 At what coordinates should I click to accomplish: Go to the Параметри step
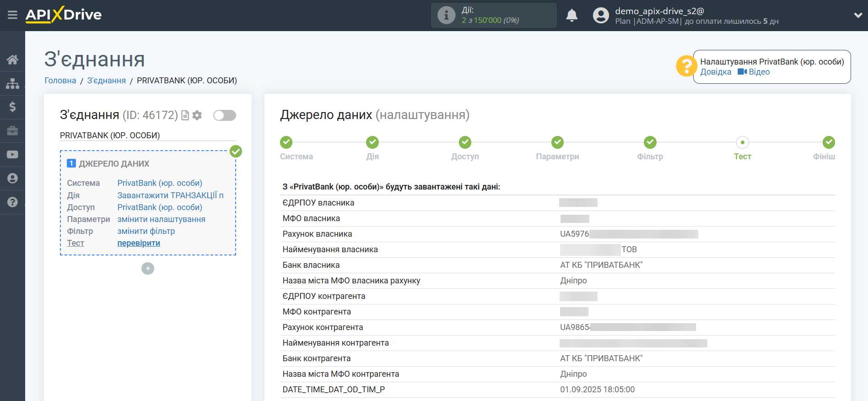pos(557,143)
